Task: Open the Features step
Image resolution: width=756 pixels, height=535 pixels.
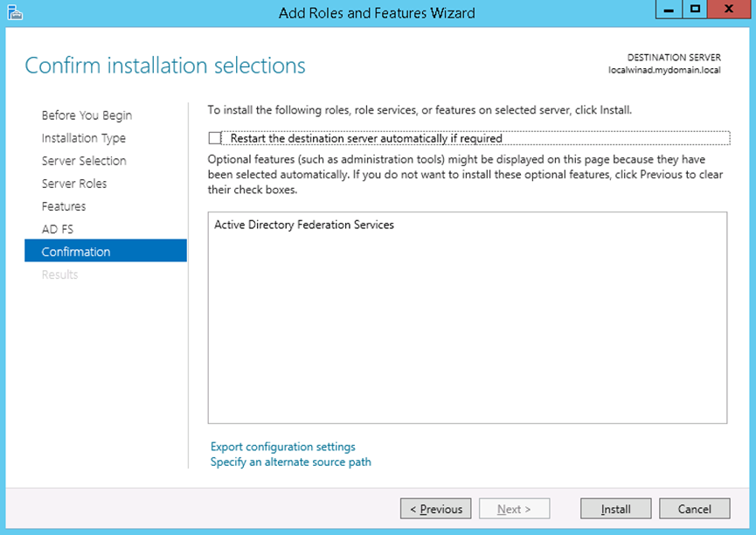Action: (64, 206)
